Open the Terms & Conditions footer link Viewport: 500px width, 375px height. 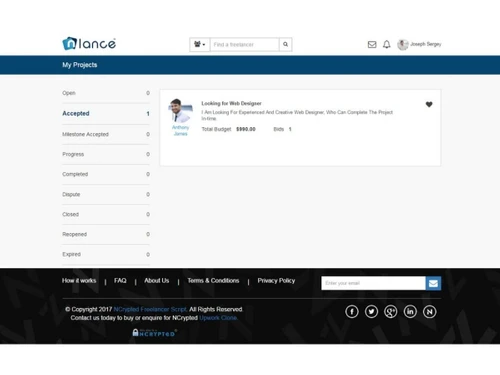click(x=213, y=281)
